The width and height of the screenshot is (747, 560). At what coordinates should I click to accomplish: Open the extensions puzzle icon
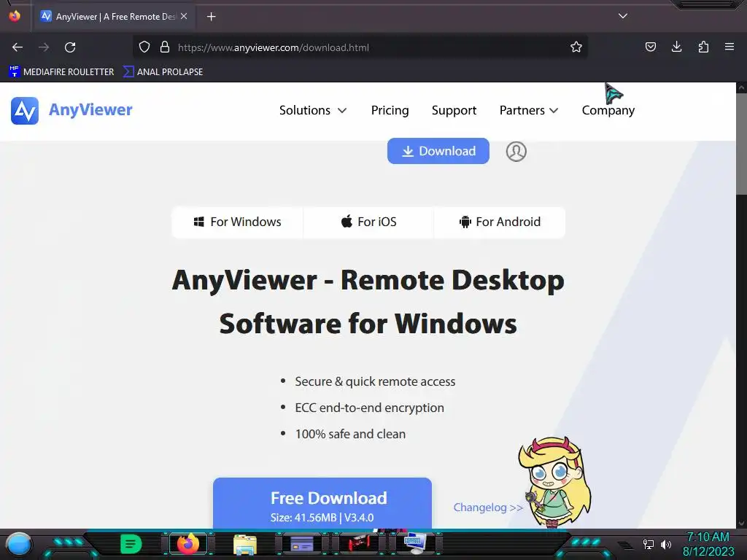tap(703, 47)
